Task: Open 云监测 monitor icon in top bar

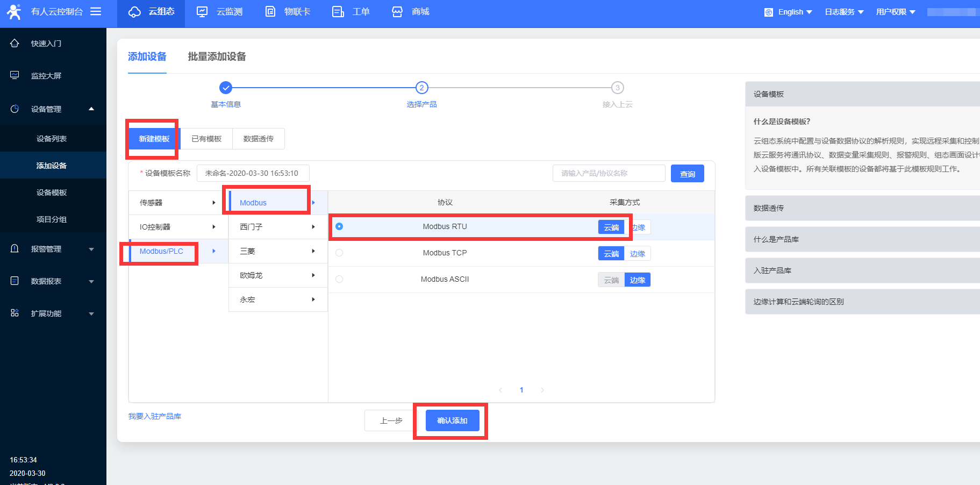Action: [202, 12]
